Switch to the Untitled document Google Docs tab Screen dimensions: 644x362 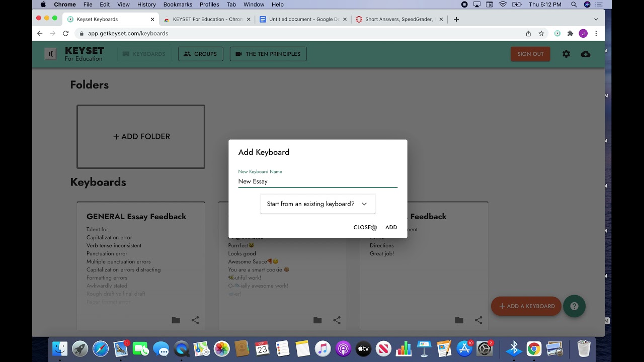click(303, 19)
